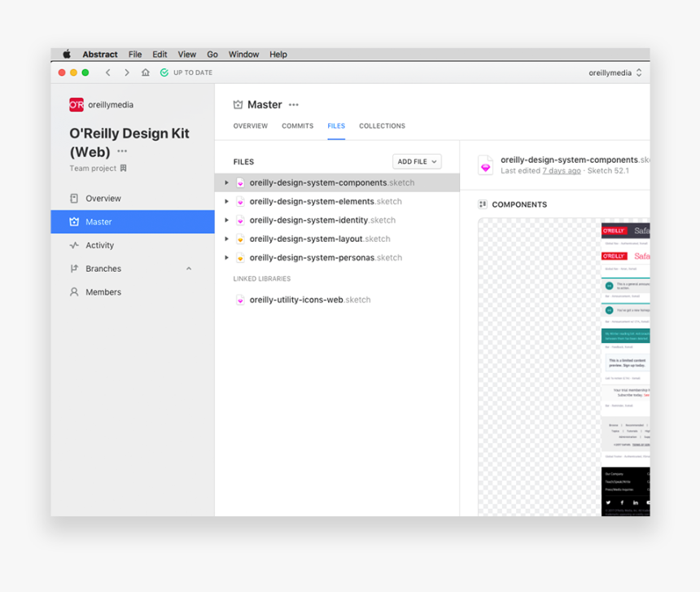
Task: Open the Apple menu
Action: (67, 55)
